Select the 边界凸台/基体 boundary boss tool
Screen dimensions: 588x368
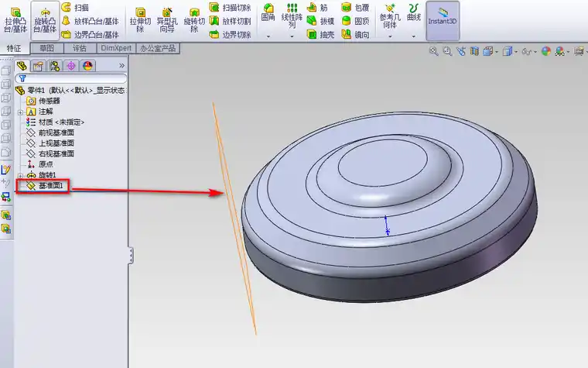pyautogui.click(x=91, y=35)
